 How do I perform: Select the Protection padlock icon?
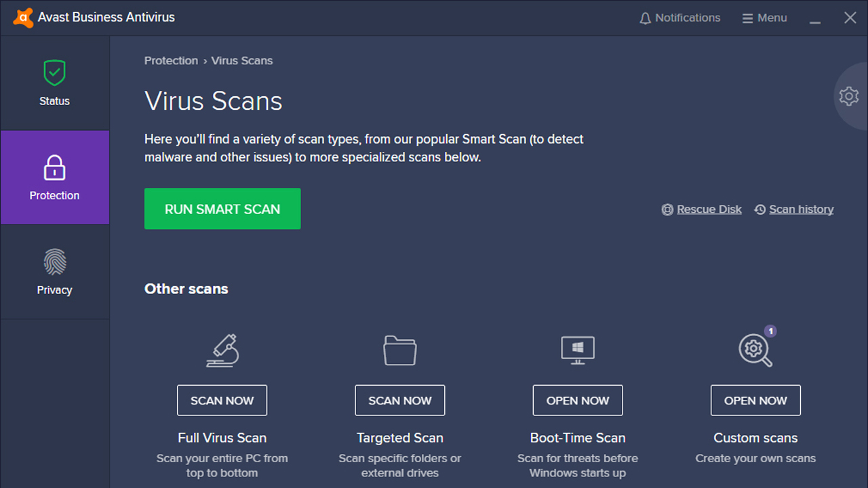click(x=54, y=167)
